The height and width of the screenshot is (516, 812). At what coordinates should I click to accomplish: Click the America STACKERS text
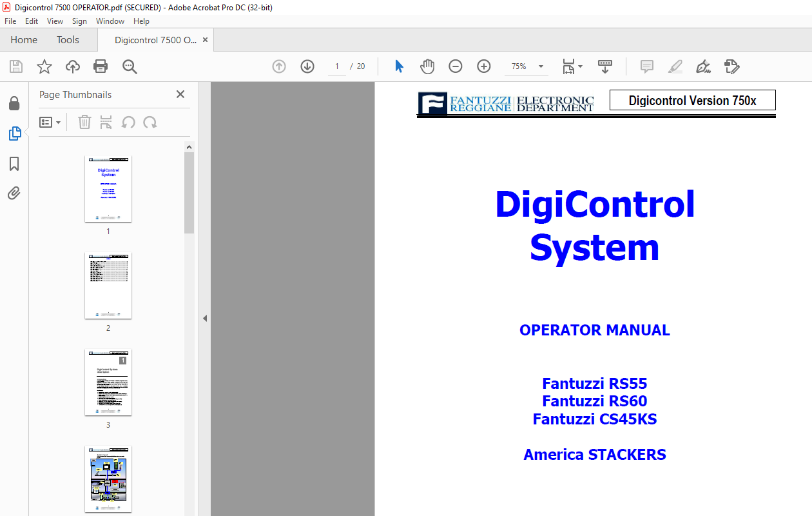click(x=595, y=455)
